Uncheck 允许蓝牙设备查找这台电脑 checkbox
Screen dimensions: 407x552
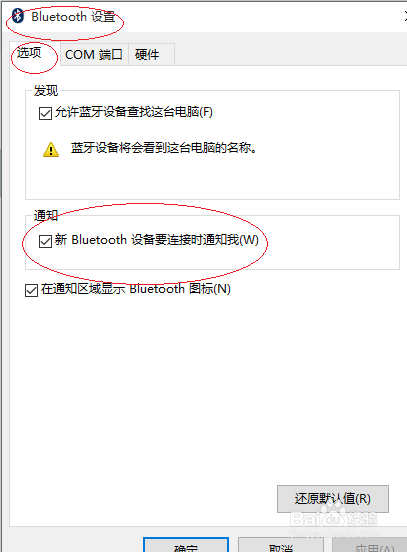click(x=45, y=113)
